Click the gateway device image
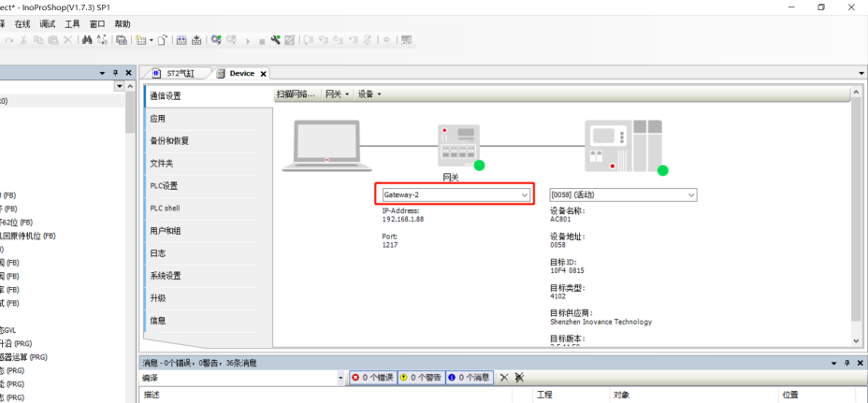Image resolution: width=868 pixels, height=403 pixels. (458, 146)
